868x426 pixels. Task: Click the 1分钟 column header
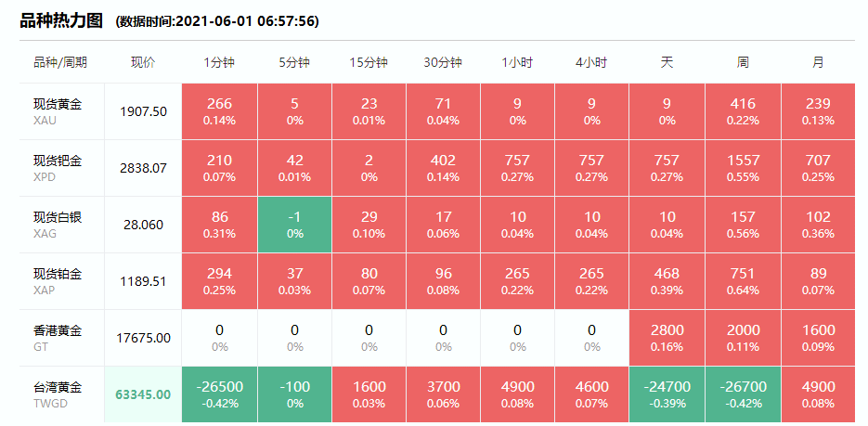pos(220,63)
